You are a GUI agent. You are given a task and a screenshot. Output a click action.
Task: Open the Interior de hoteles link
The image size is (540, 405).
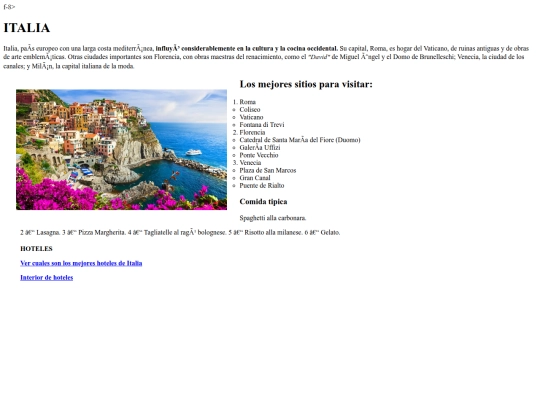(46, 278)
